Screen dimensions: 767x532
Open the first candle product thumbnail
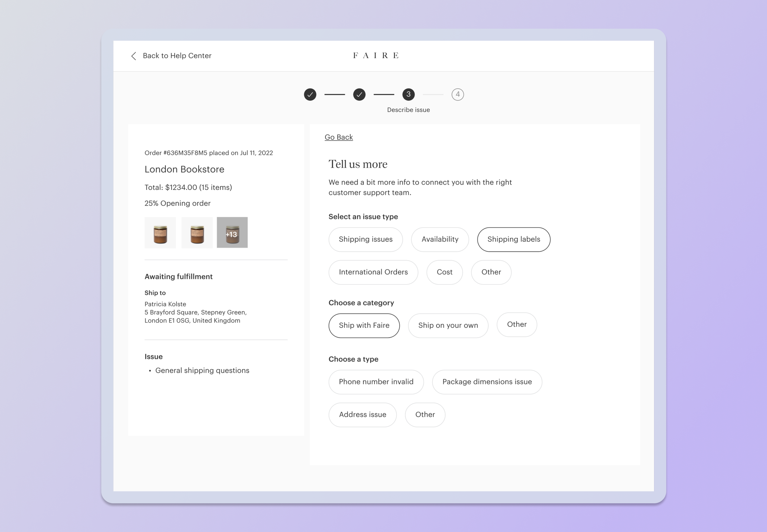(160, 233)
